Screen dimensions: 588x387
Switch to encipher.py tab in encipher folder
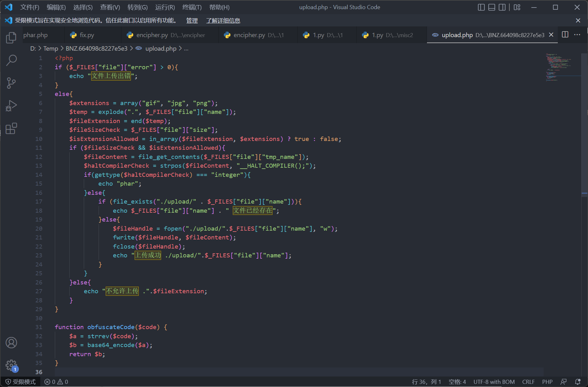170,35
